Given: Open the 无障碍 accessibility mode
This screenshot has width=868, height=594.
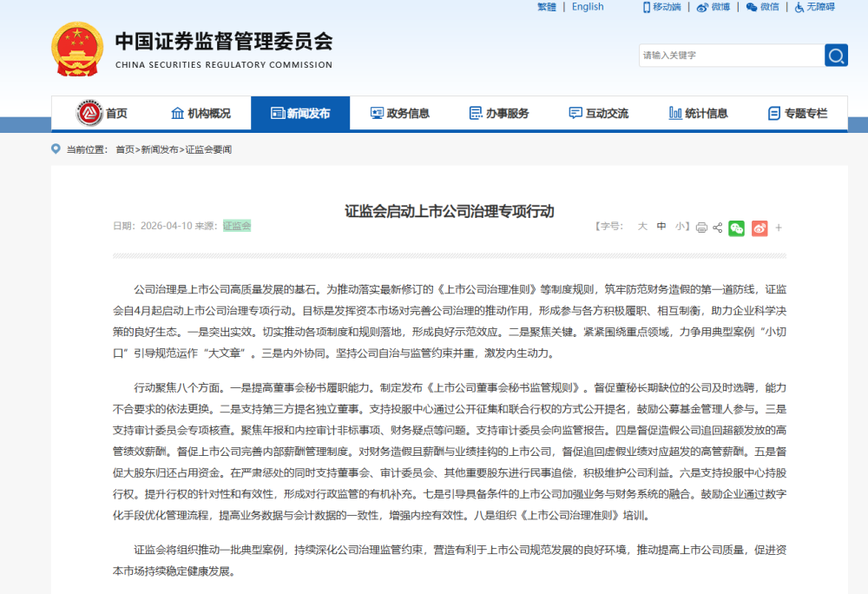Looking at the screenshot, I should 814,7.
